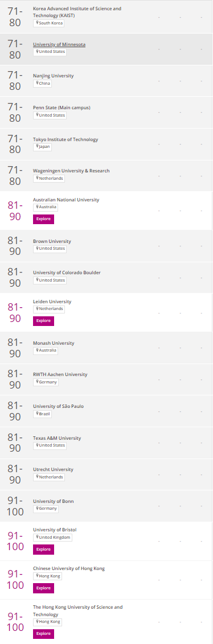Image resolution: width=213 pixels, height=644 pixels.
Task: Click pin icon under Wageningen University
Action: coord(37,178)
